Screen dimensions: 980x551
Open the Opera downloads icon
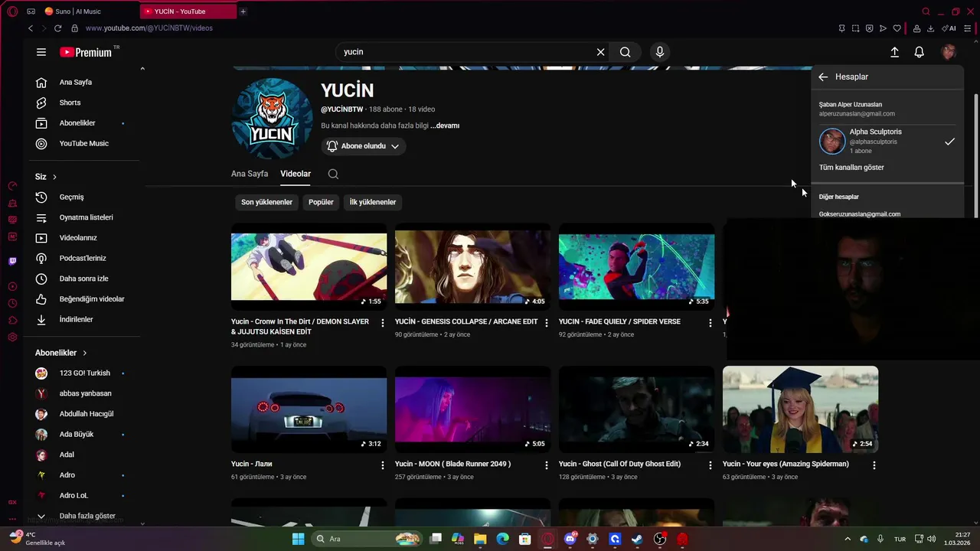pyautogui.click(x=931, y=28)
